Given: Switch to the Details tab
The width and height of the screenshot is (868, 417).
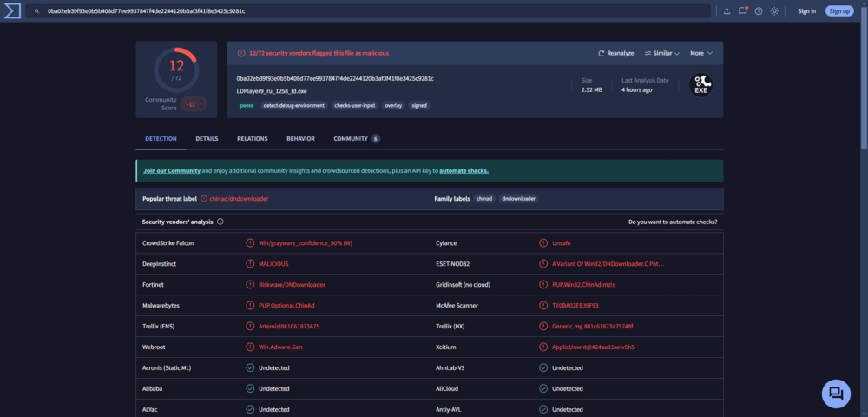Looking at the screenshot, I should click(207, 138).
